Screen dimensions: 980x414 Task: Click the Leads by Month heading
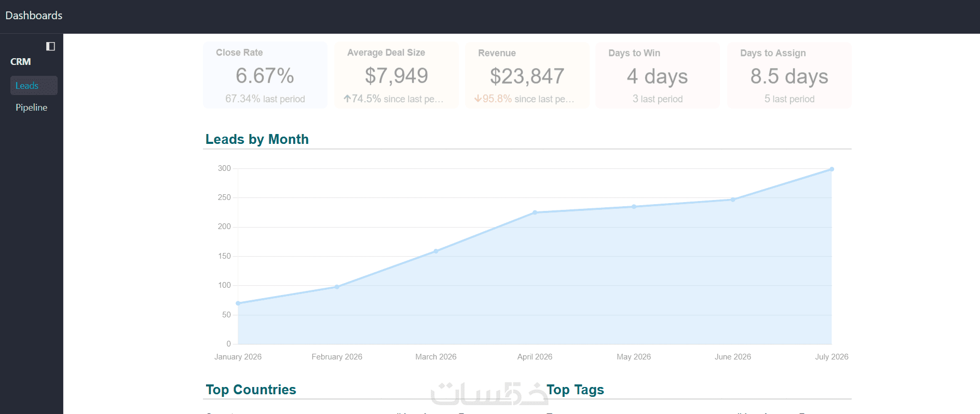tap(257, 139)
